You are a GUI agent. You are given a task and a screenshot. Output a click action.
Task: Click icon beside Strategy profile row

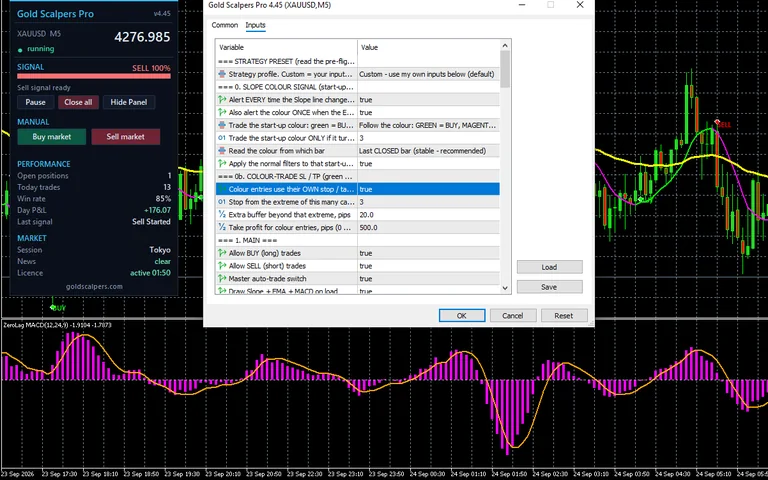222,74
